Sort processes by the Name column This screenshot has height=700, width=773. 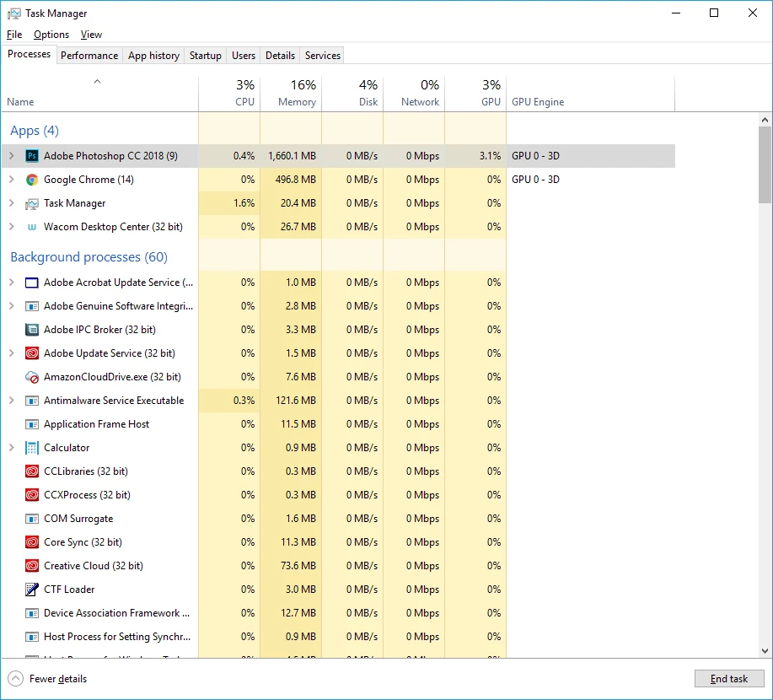click(x=100, y=94)
